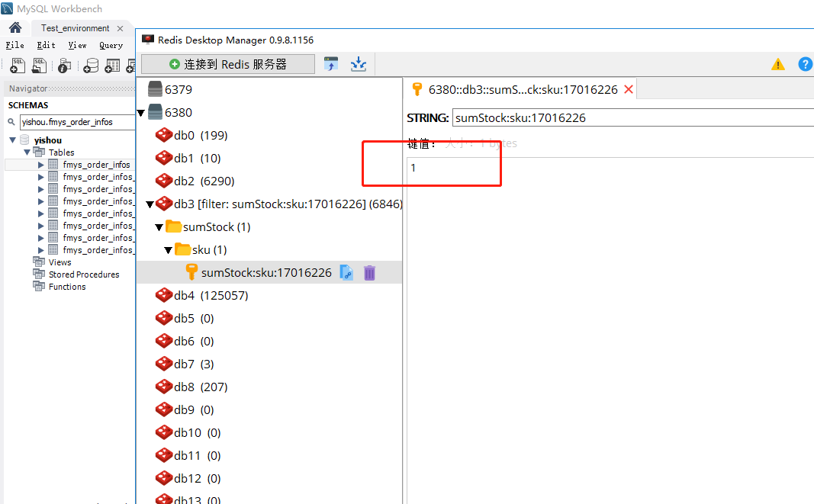The image size is (814, 504).
Task: Click the copy key name icon
Action: pos(346,272)
